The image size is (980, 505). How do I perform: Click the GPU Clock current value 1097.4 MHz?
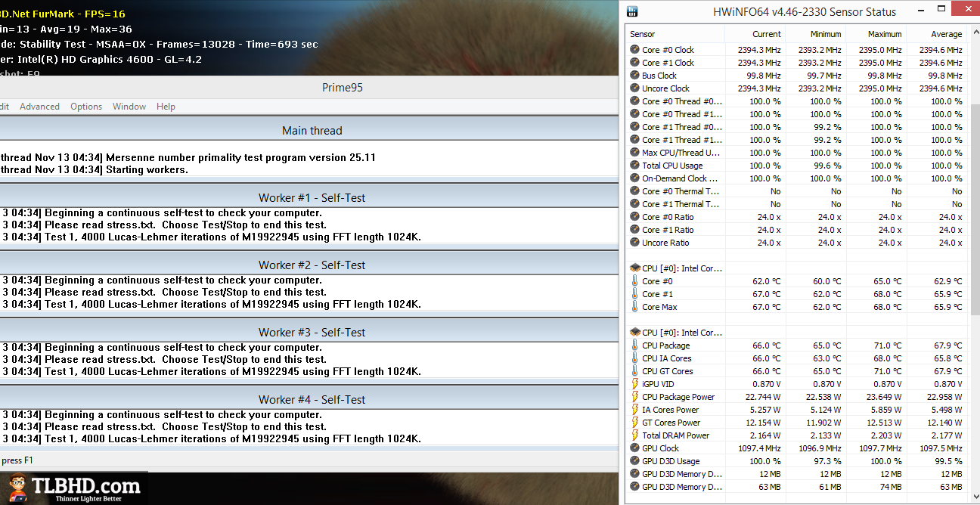pyautogui.click(x=758, y=448)
